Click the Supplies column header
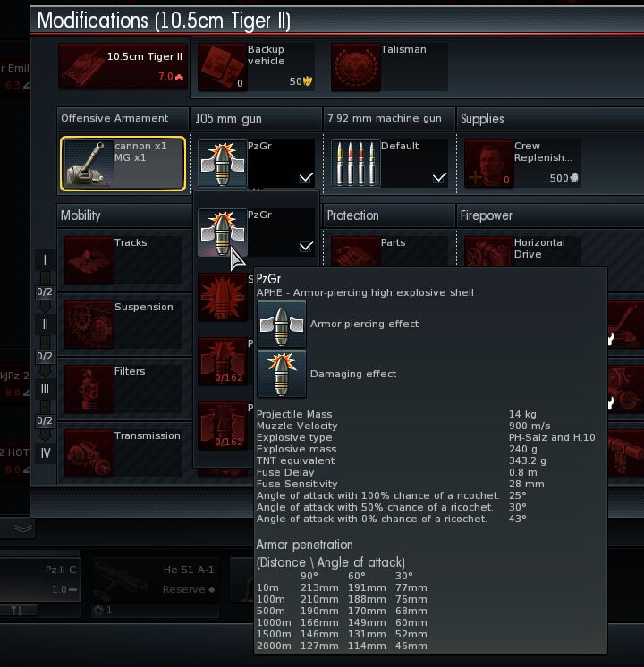Image resolution: width=644 pixels, height=667 pixels. point(550,119)
